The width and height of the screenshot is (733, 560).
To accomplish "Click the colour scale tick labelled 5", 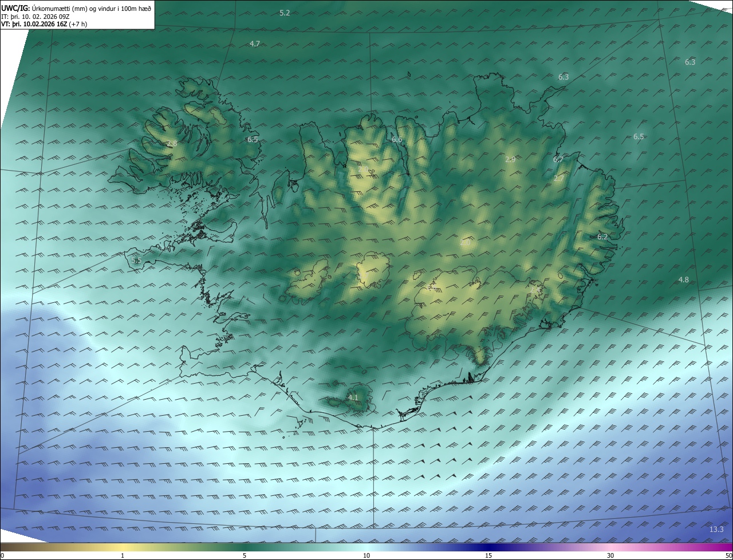I will (245, 555).
